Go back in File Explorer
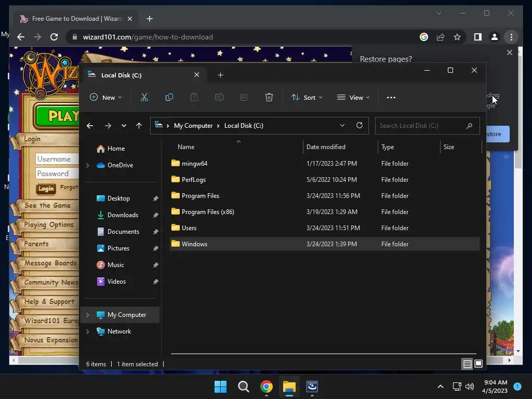Image resolution: width=532 pixels, height=399 pixels. tap(90, 126)
